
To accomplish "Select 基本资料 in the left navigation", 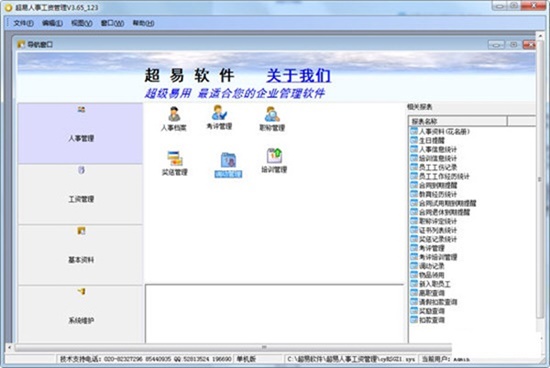I will tap(81, 255).
